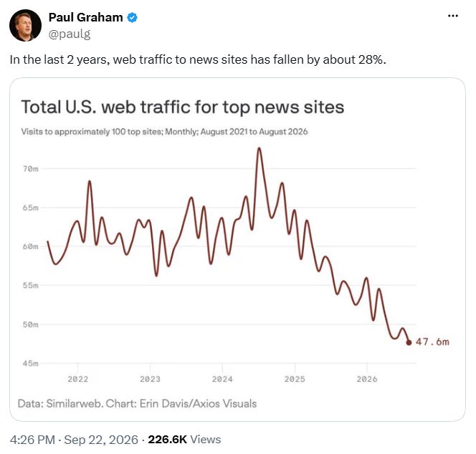The image size is (476, 454).
Task: Click the 47.6m data label
Action: coord(432,342)
